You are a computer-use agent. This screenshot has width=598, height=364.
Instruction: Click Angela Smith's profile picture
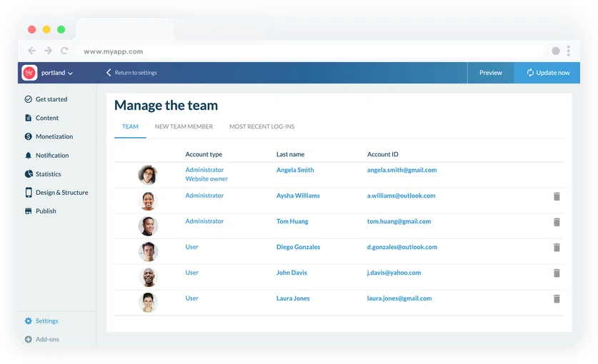click(x=148, y=174)
